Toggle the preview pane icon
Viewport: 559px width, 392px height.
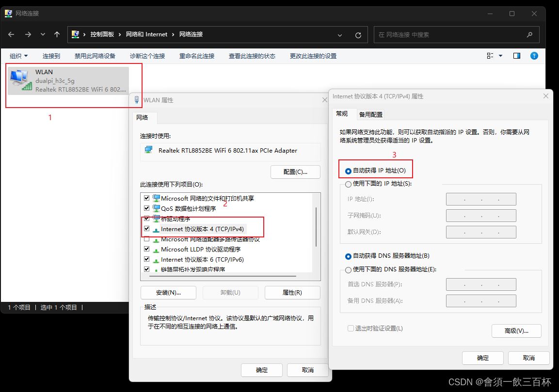point(516,56)
